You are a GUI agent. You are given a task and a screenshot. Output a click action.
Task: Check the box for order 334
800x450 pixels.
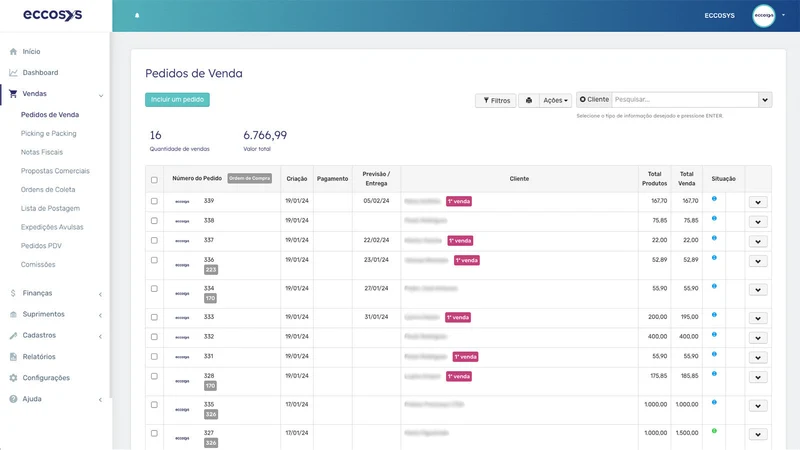(x=154, y=289)
